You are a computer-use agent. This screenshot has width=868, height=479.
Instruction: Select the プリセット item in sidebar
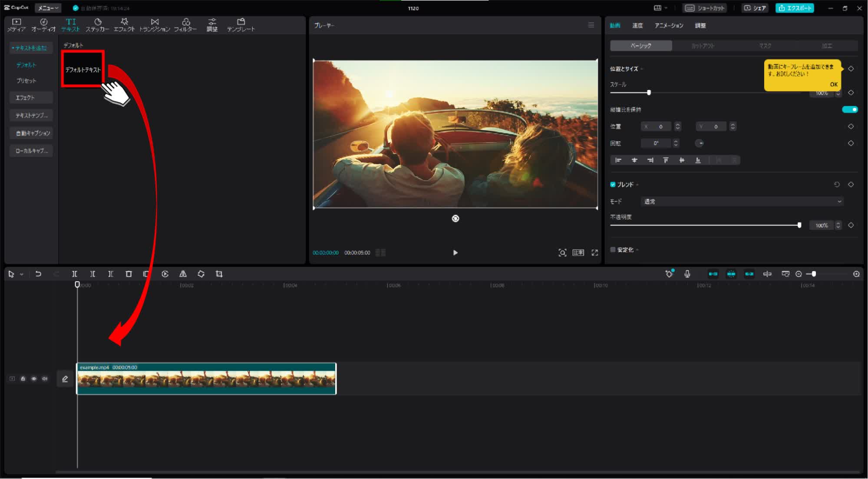pos(26,81)
